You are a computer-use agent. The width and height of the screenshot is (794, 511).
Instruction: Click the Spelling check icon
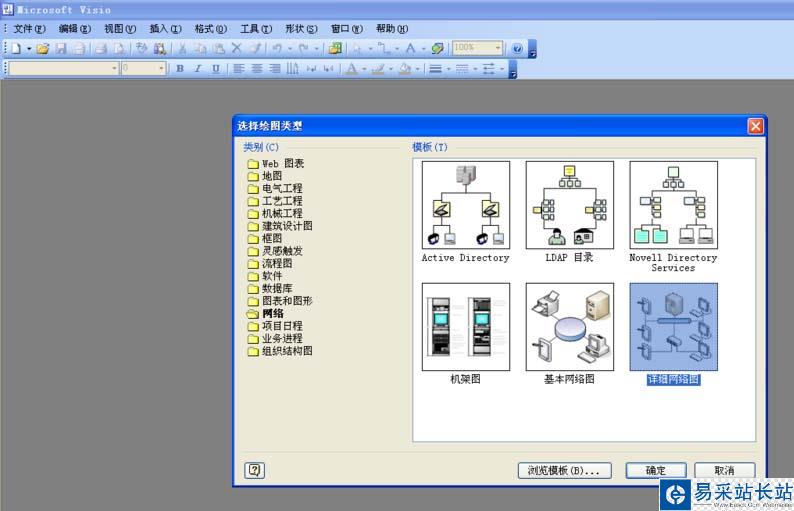(141, 49)
